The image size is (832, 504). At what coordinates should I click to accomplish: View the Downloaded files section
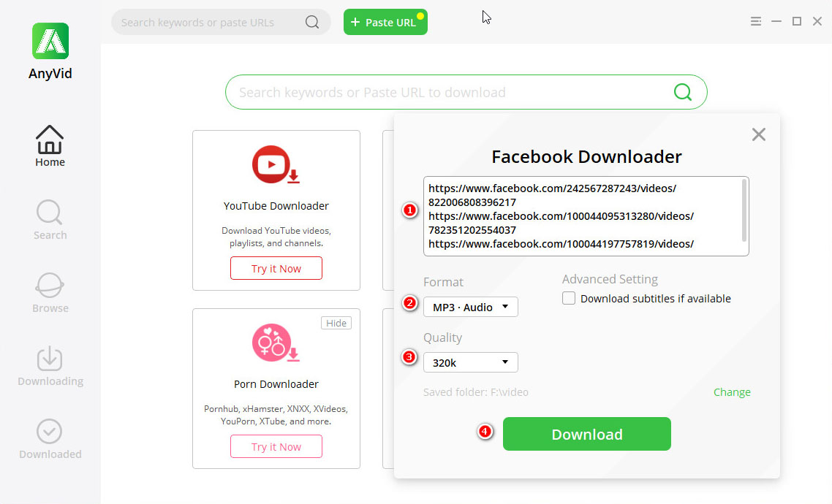pyautogui.click(x=50, y=439)
